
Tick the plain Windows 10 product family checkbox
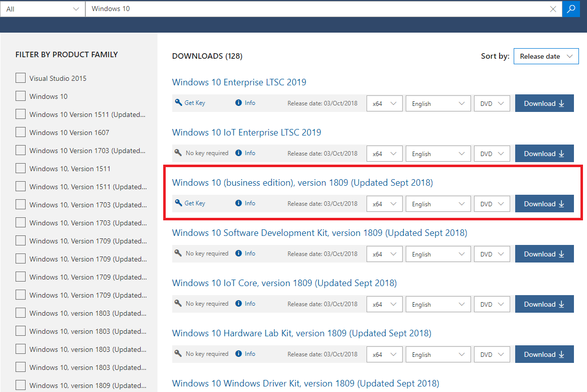point(21,96)
